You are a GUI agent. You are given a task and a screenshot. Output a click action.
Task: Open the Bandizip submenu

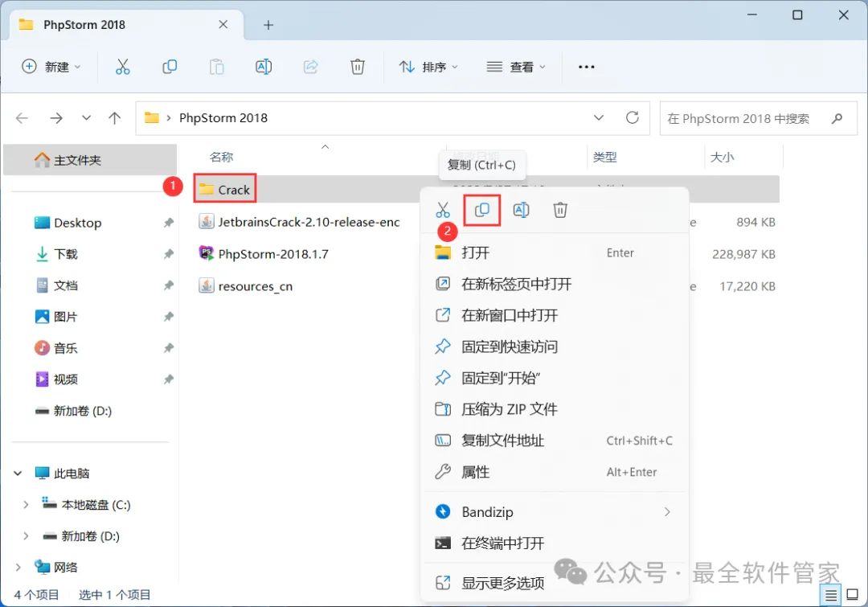coord(554,512)
